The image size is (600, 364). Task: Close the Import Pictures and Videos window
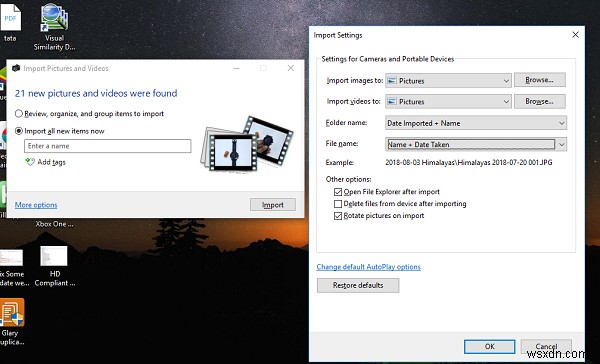click(291, 68)
